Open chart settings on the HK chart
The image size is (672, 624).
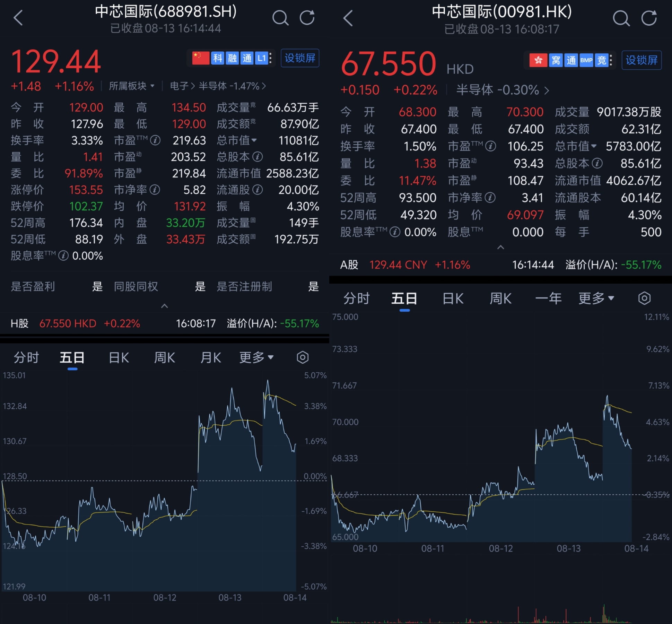pos(644,298)
